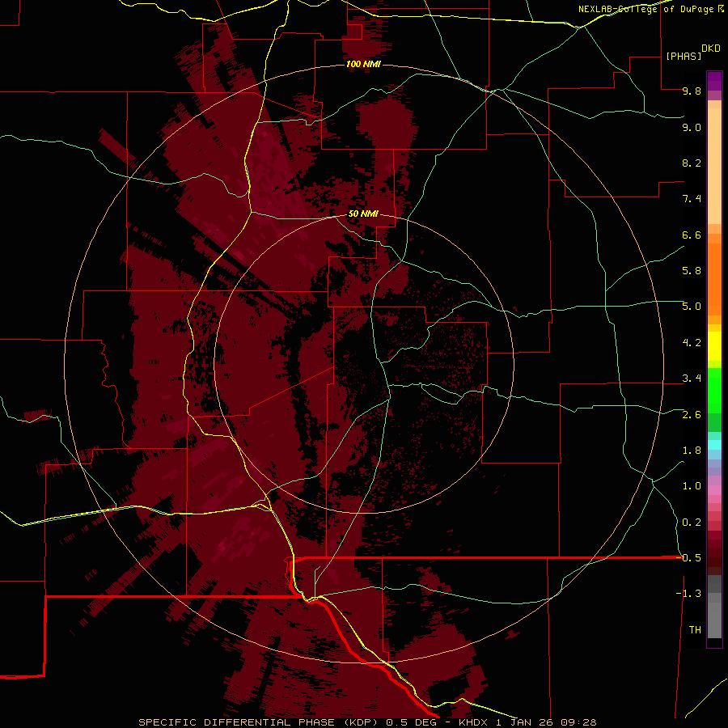Click the -1.3 scale label
This screenshot has width=728, height=728.
688,594
